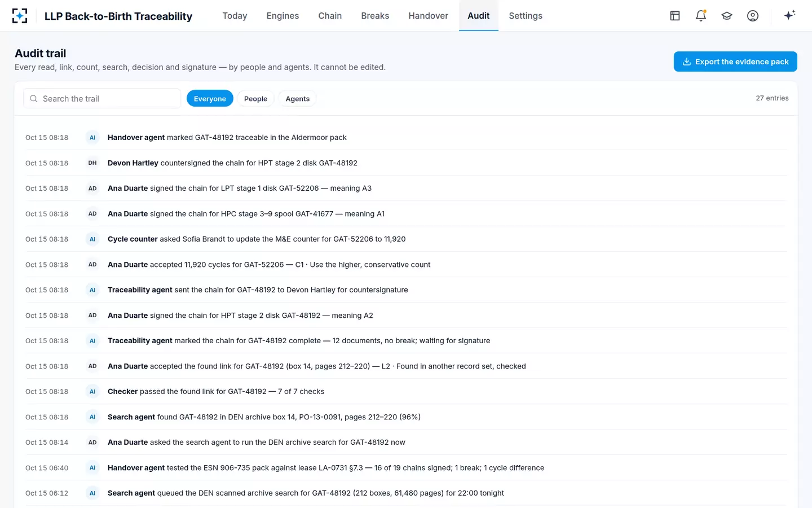Filter audit trail by People
The height and width of the screenshot is (508, 812).
(x=255, y=99)
